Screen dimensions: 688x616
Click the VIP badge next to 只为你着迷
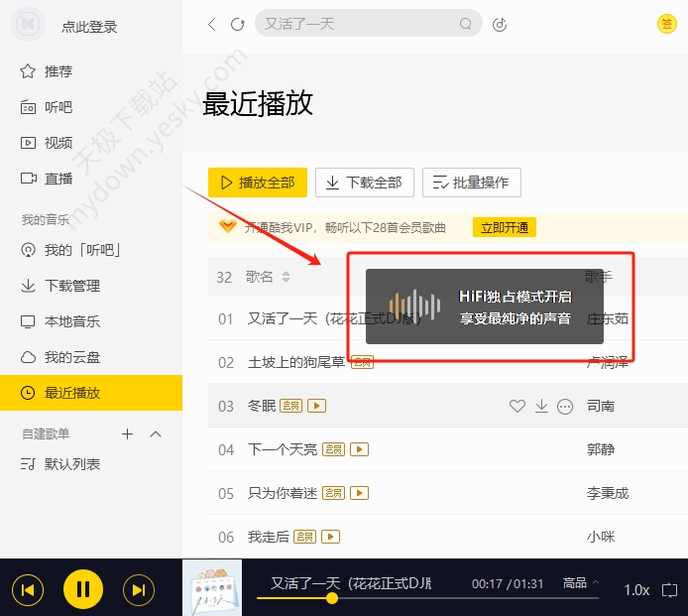333,493
